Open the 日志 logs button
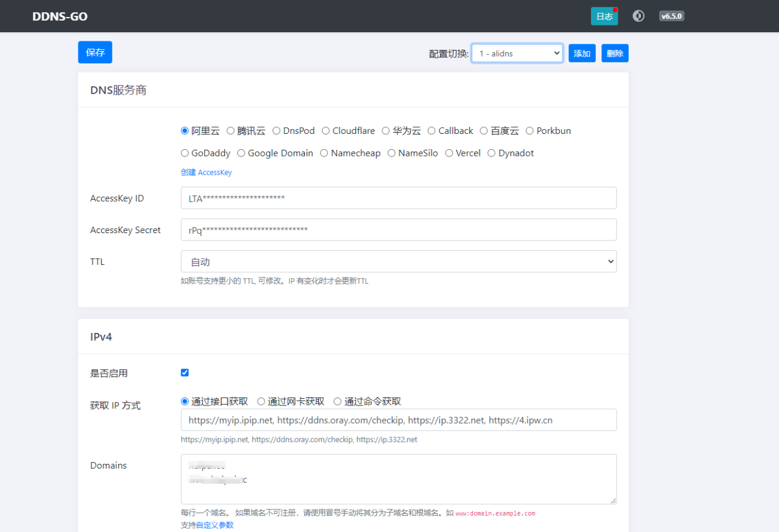Screen dimensions: 779x532 (x=604, y=16)
